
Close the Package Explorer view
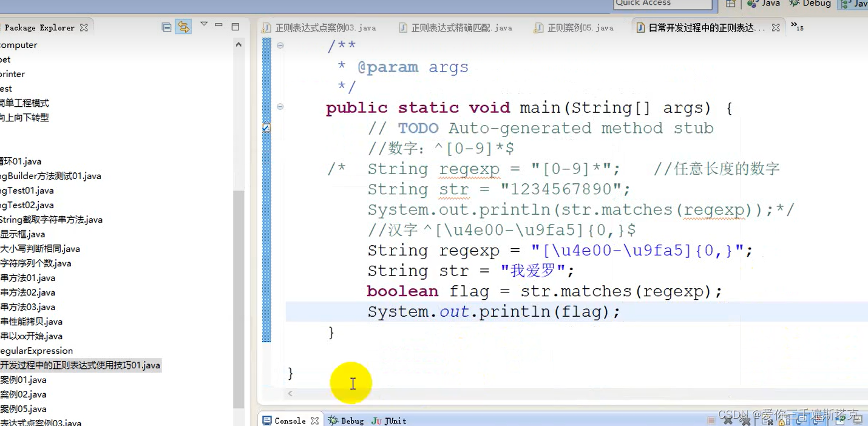pyautogui.click(x=84, y=28)
